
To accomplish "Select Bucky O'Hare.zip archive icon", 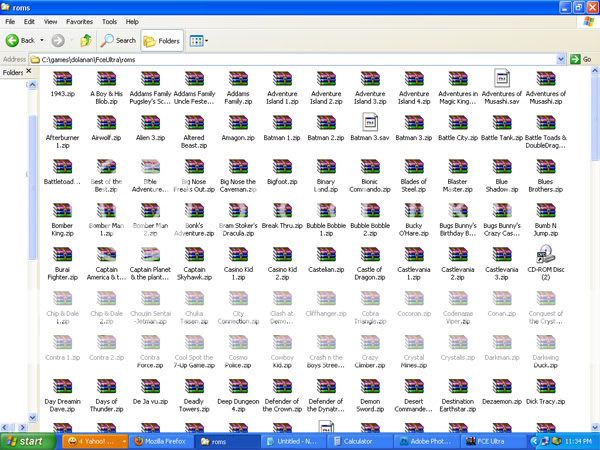I will (x=414, y=211).
